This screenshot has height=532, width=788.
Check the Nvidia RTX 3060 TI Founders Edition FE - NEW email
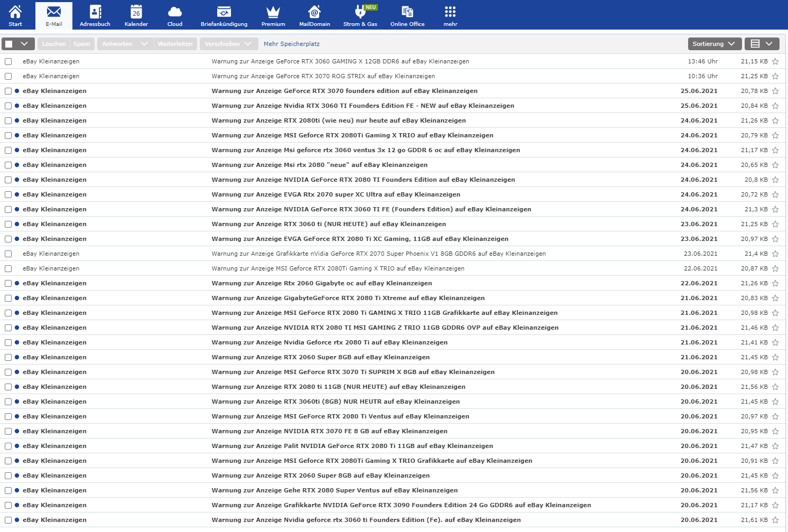pyautogui.click(x=8, y=106)
